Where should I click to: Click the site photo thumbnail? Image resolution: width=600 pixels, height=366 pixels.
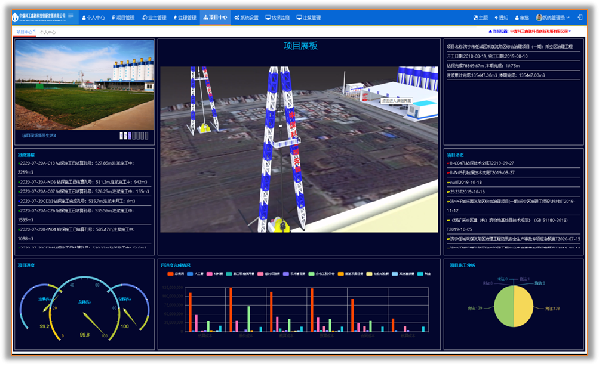tap(85, 85)
